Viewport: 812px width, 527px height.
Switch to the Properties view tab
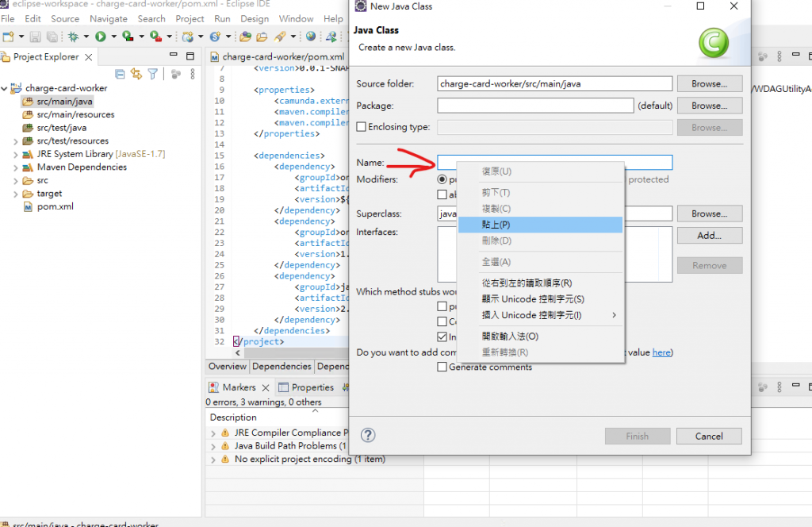tap(307, 387)
